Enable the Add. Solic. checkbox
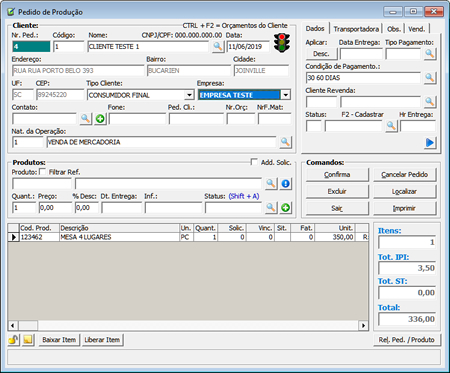 (x=254, y=162)
